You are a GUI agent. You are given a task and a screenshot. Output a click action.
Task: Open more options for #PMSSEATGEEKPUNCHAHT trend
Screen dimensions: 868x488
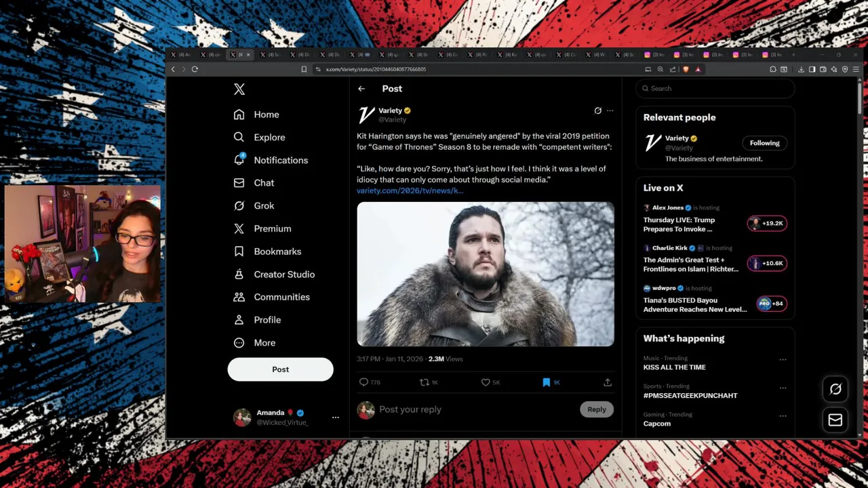tap(783, 388)
